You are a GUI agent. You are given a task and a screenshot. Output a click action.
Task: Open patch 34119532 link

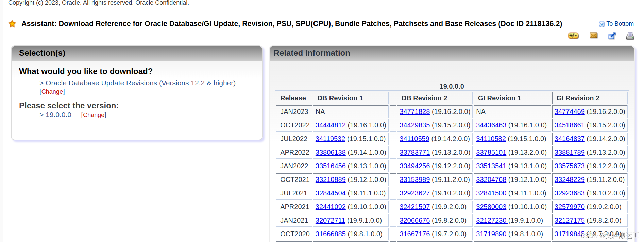[330, 139]
